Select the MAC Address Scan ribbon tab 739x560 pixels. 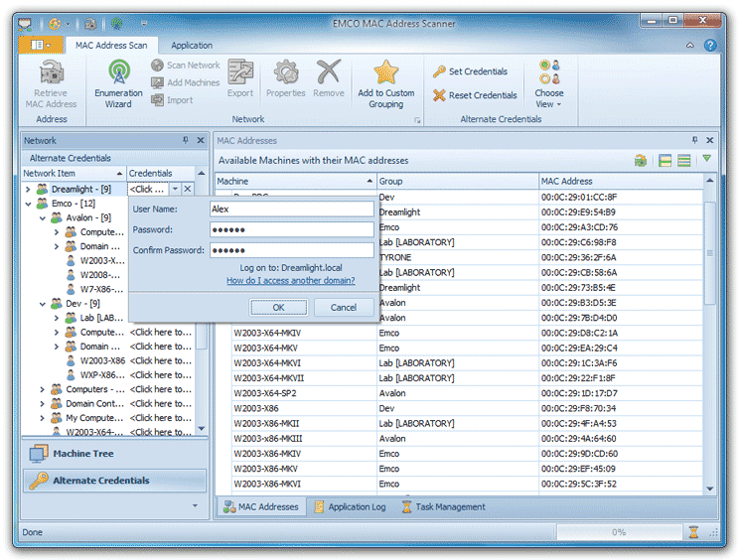click(x=111, y=46)
